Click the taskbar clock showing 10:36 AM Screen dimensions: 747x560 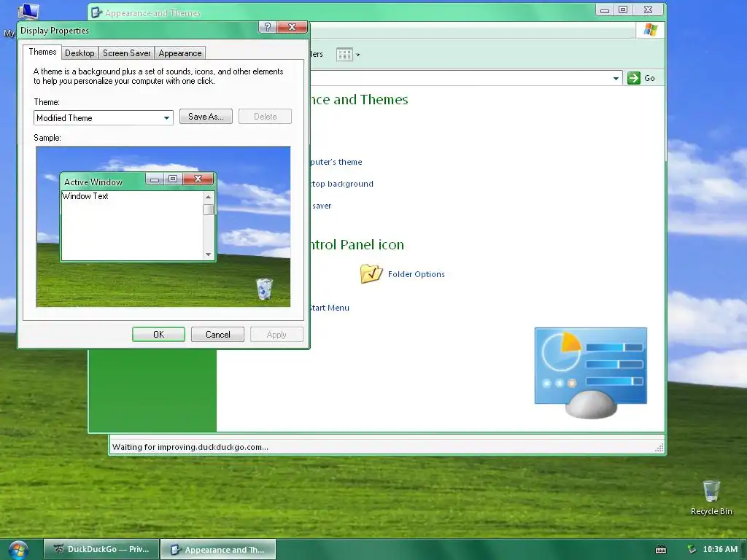720,549
